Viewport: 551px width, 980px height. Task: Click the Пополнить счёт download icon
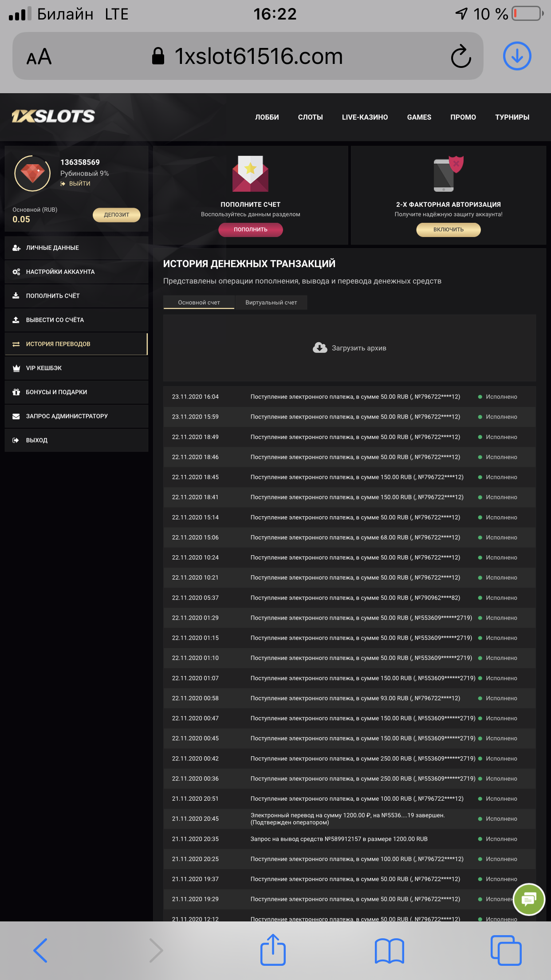16,296
